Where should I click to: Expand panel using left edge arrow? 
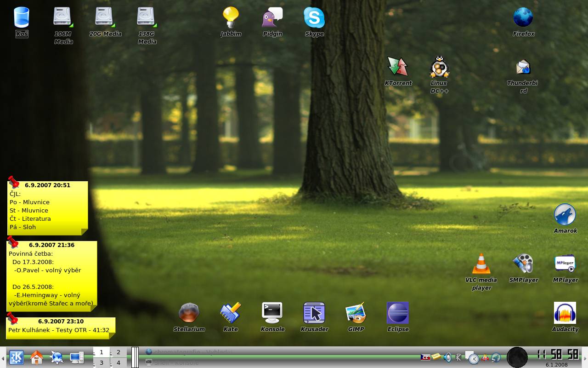(x=3, y=357)
